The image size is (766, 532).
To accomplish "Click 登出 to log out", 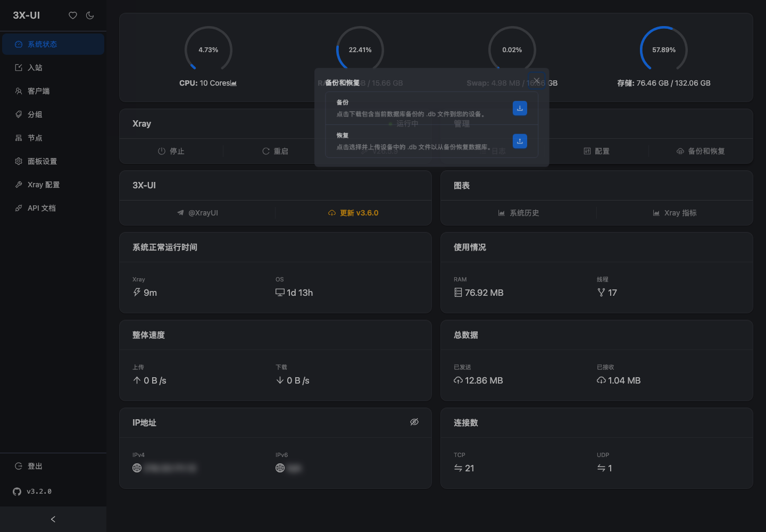I will (x=53, y=466).
